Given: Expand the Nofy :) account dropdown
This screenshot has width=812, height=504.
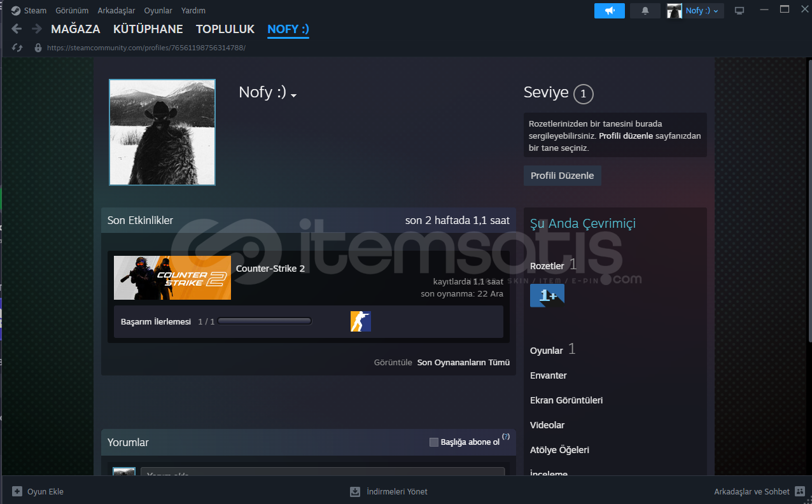Looking at the screenshot, I should [695, 11].
